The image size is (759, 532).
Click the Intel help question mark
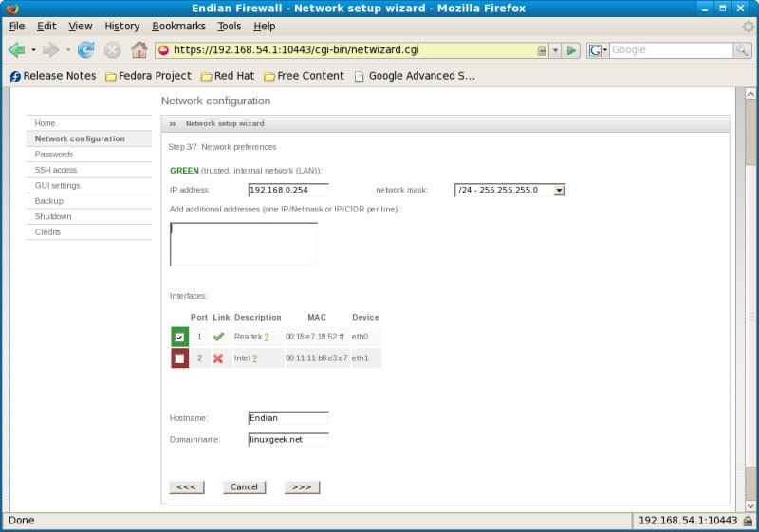point(254,358)
